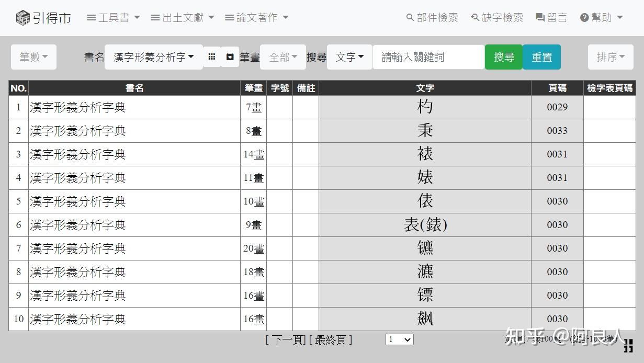Open the 文字 search type dropdown

[x=349, y=56]
